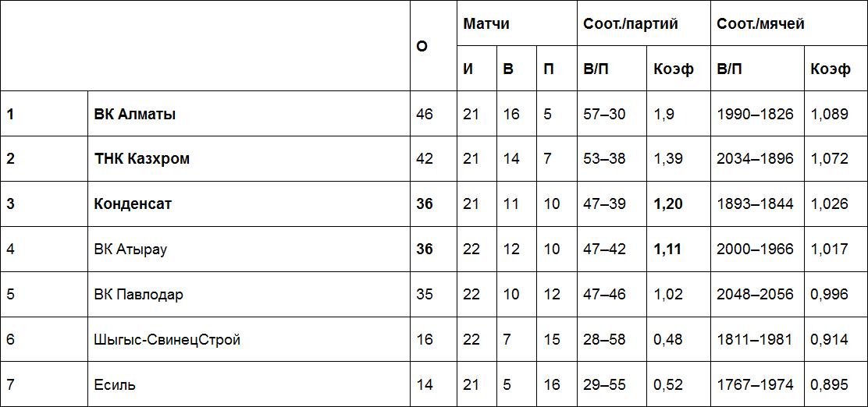Click the Есиль team name
Image resolution: width=868 pixels, height=407 pixels.
[115, 385]
